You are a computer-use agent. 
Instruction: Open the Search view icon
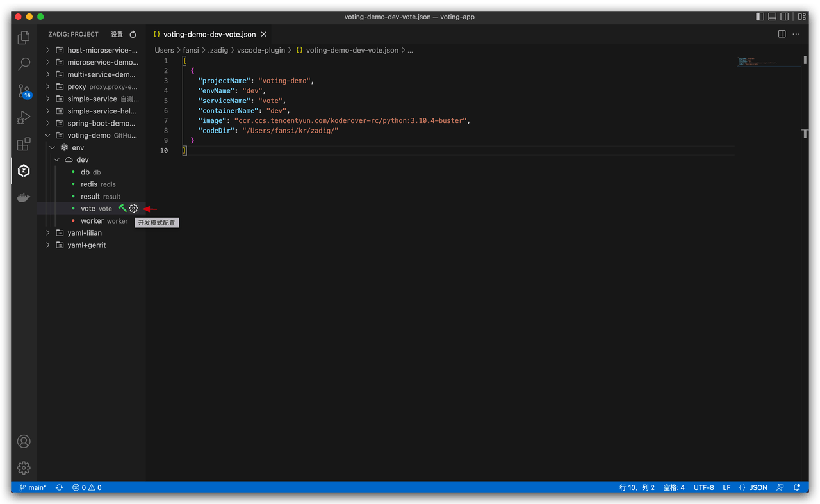pyautogui.click(x=24, y=64)
